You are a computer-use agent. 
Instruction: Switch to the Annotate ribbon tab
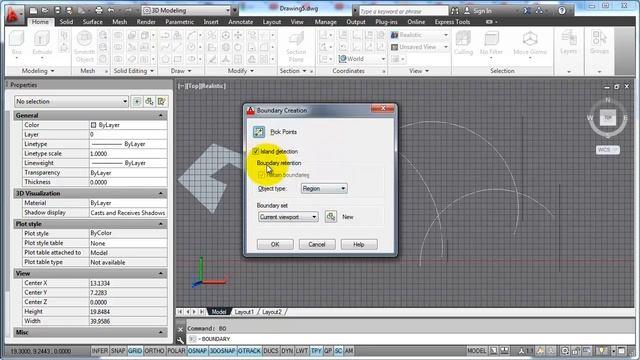point(240,22)
